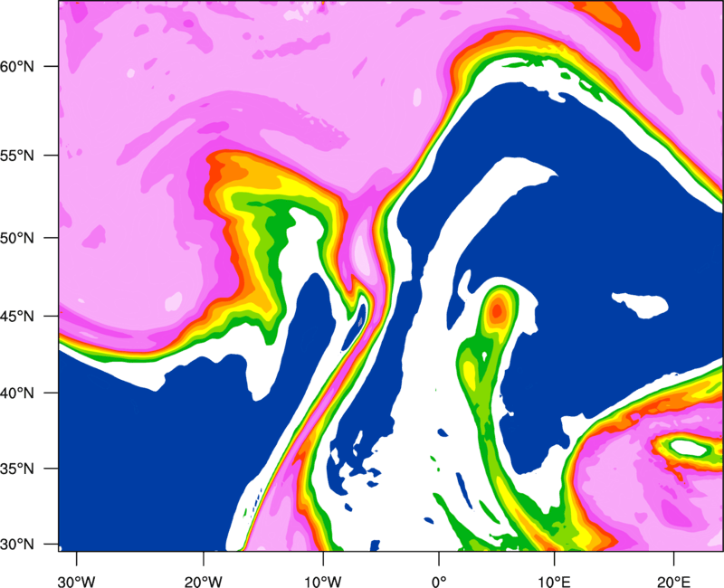Click the 20°E longitude label
724x588 pixels.
click(673, 582)
